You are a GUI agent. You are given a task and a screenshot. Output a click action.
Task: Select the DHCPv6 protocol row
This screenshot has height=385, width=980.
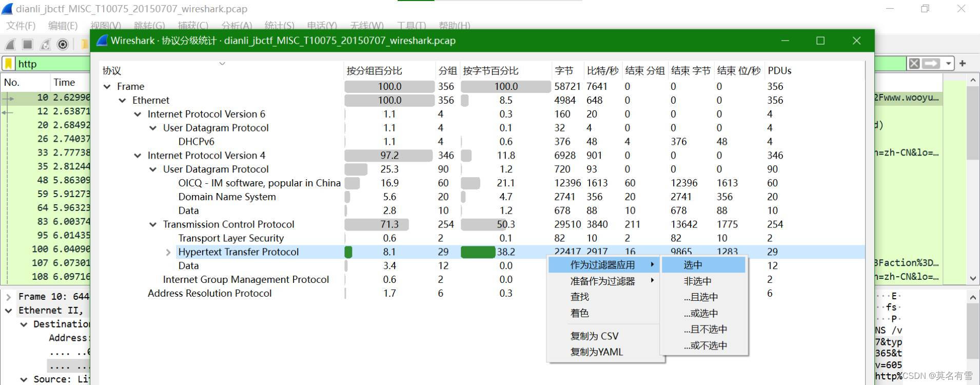tap(196, 142)
